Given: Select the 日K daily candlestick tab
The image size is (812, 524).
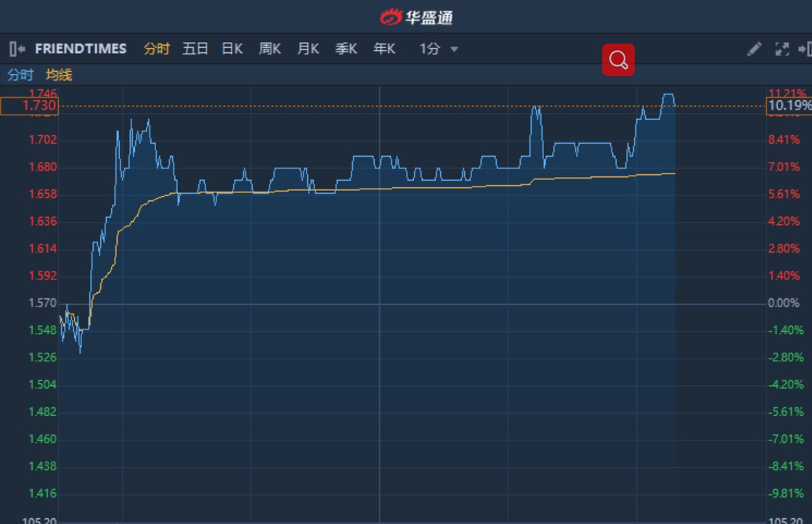Looking at the screenshot, I should [232, 49].
